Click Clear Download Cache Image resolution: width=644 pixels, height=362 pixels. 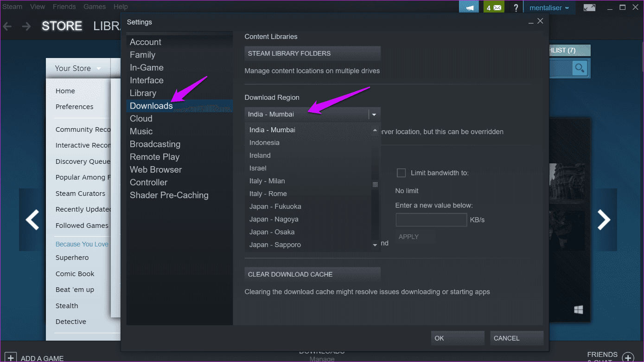pos(312,274)
